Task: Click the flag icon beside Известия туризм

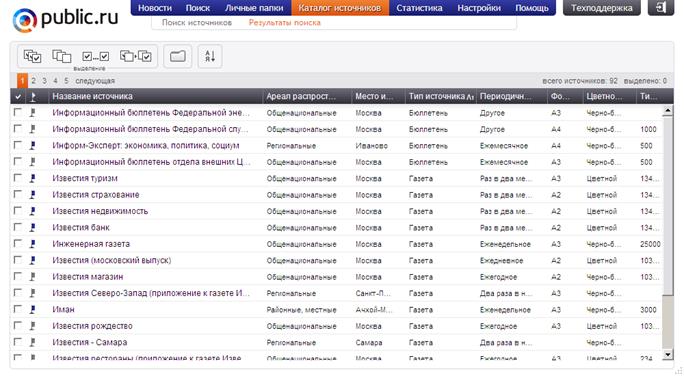Action: pyautogui.click(x=33, y=178)
